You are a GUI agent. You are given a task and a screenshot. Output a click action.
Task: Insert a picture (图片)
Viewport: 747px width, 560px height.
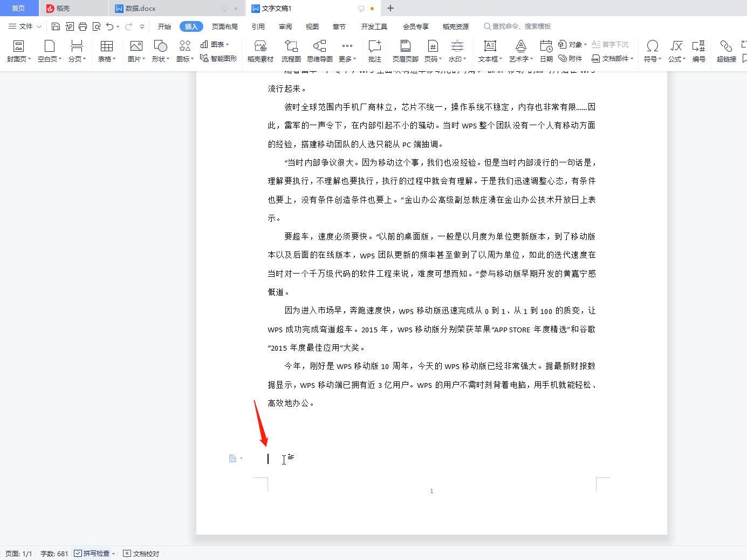tap(136, 51)
